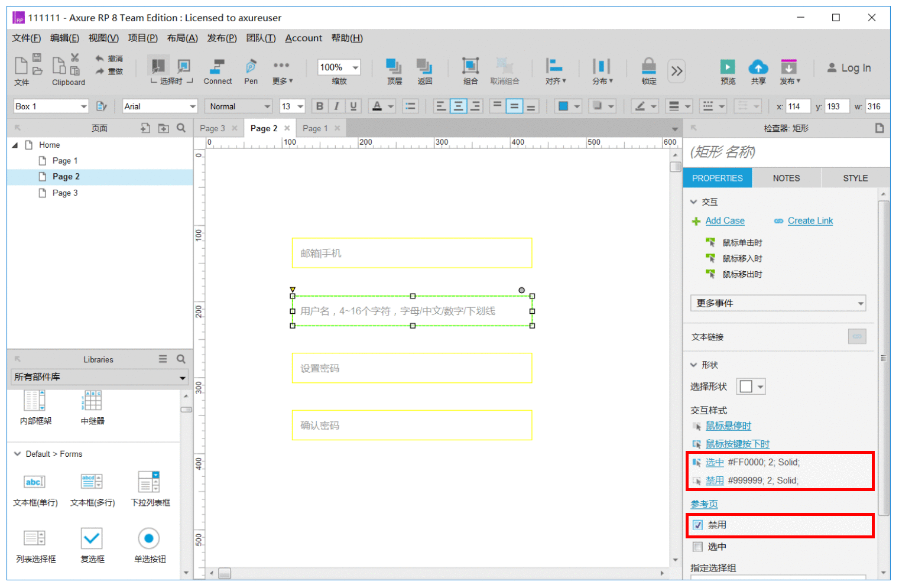Switch to the NOTES tab in Inspector
The width and height of the screenshot is (899, 588).
(x=786, y=178)
